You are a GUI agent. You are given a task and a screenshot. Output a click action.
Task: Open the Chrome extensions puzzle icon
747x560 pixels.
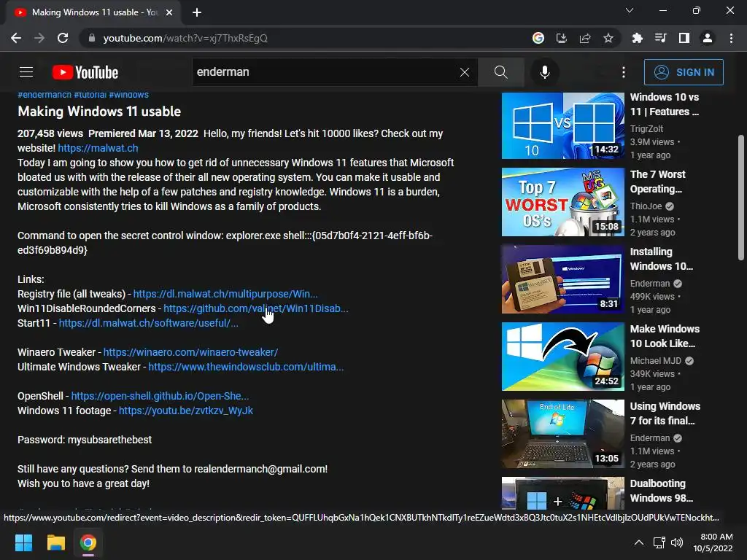(638, 38)
